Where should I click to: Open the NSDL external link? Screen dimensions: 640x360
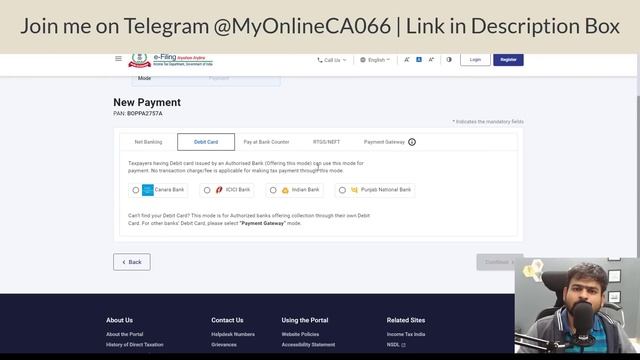[396, 344]
